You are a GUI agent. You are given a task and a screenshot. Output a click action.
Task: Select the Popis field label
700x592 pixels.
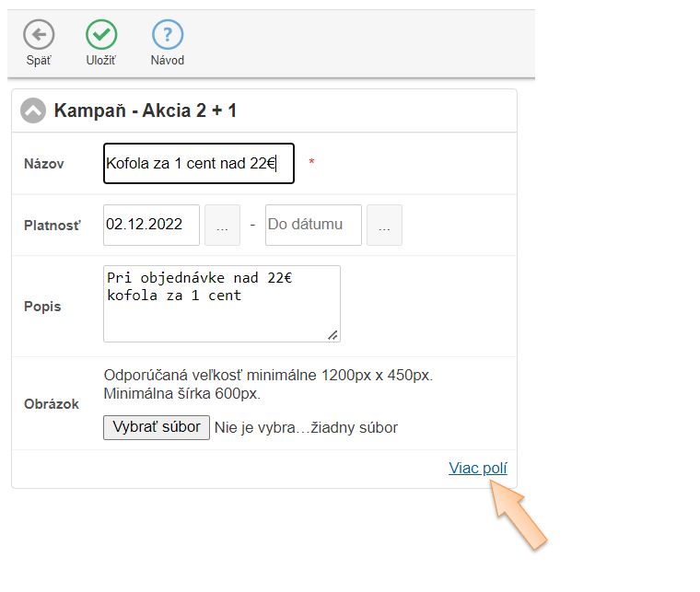click(42, 307)
